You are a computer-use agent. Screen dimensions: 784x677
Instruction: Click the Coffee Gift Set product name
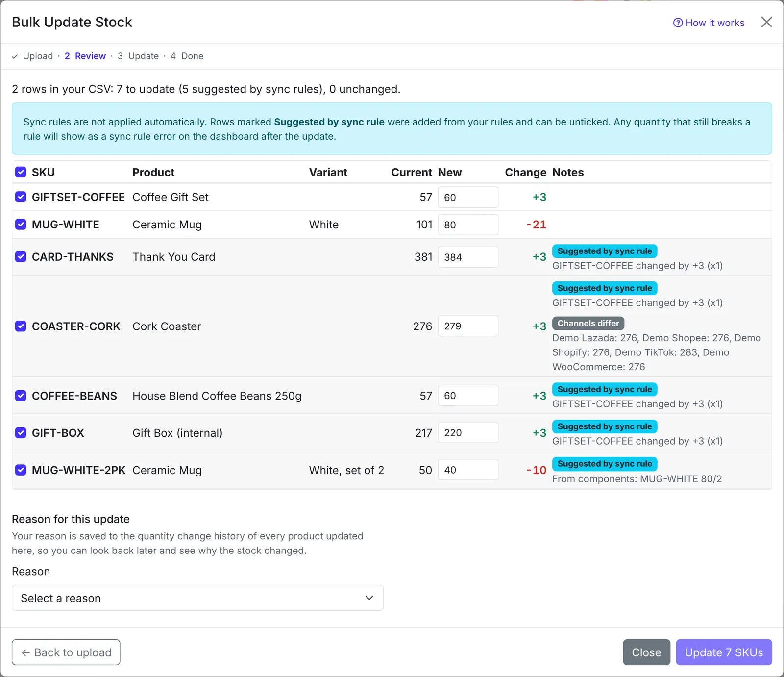(171, 197)
